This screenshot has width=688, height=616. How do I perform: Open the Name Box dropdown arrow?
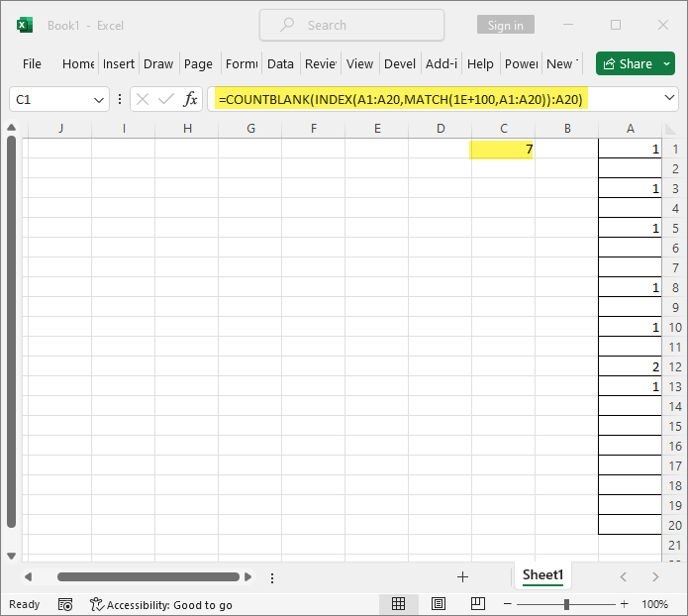[x=99, y=100]
